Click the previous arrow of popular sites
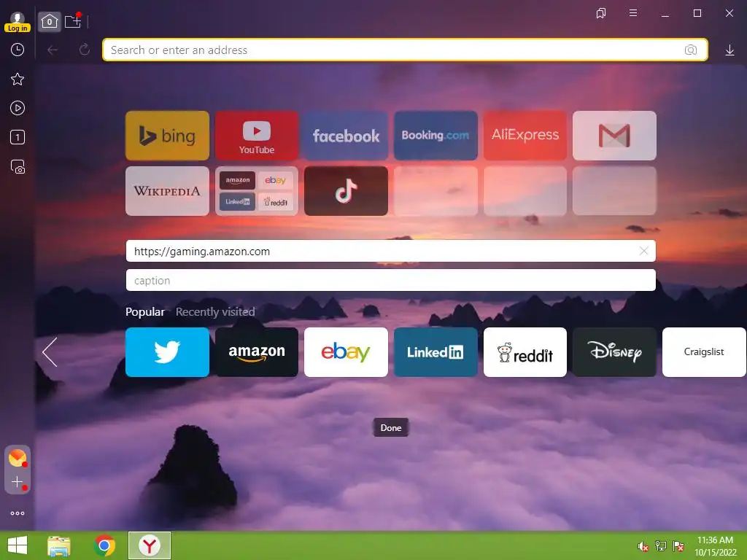The height and width of the screenshot is (560, 747). (x=50, y=352)
